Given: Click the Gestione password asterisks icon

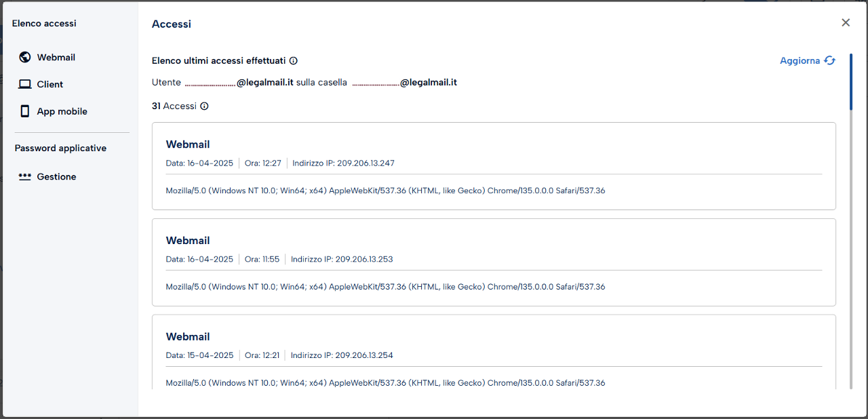Looking at the screenshot, I should [25, 176].
